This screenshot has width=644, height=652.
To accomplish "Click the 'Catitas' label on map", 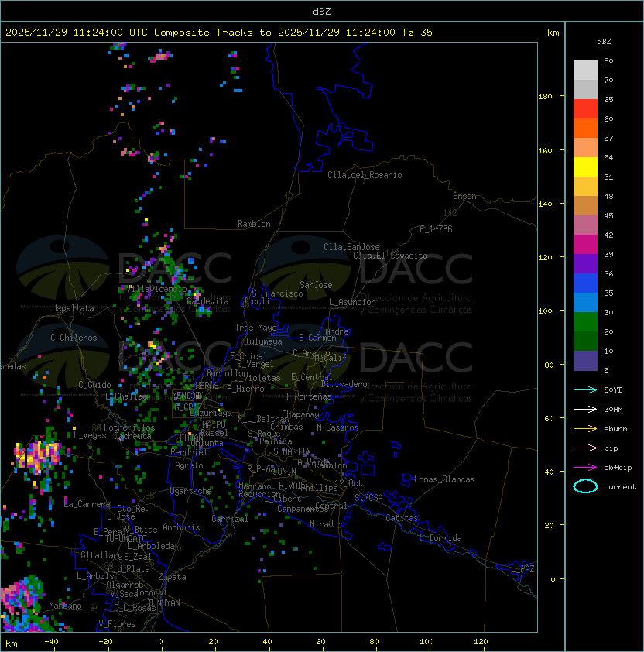I will tap(402, 518).
